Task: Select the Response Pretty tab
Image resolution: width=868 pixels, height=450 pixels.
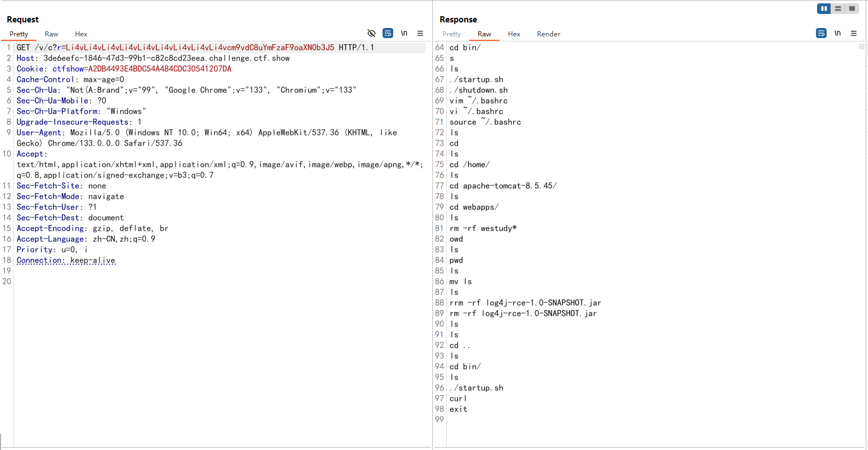Action: pos(451,34)
